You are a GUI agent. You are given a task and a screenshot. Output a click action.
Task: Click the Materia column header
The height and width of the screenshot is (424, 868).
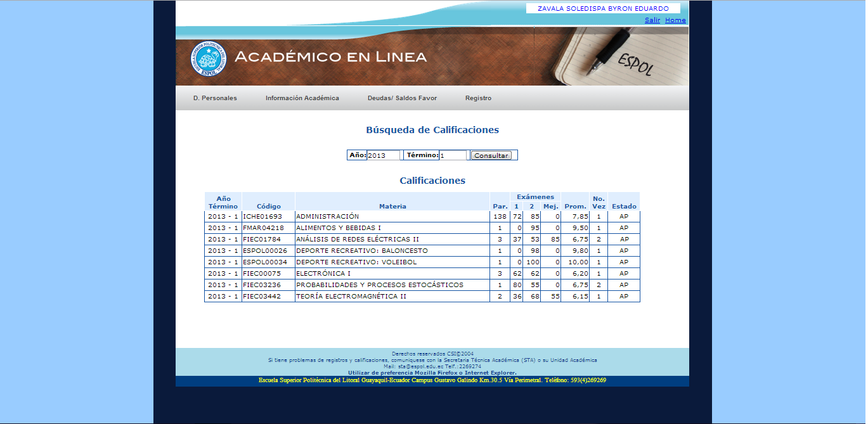pyautogui.click(x=392, y=206)
